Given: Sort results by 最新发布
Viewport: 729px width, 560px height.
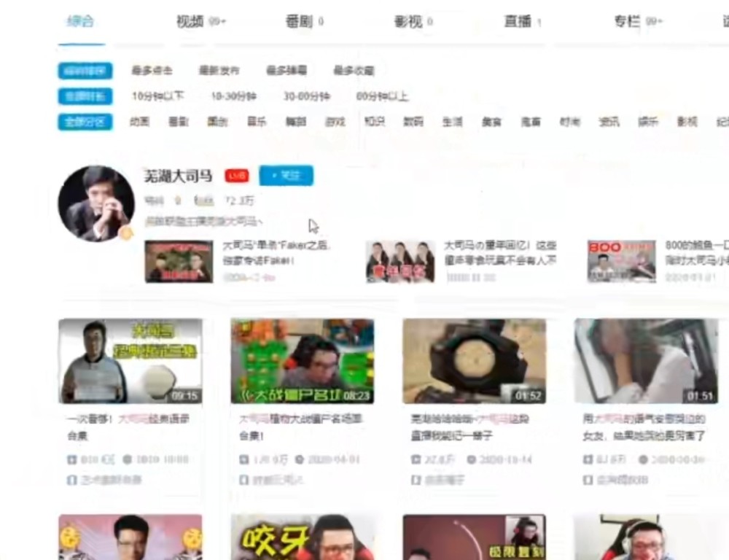Looking at the screenshot, I should tap(219, 71).
